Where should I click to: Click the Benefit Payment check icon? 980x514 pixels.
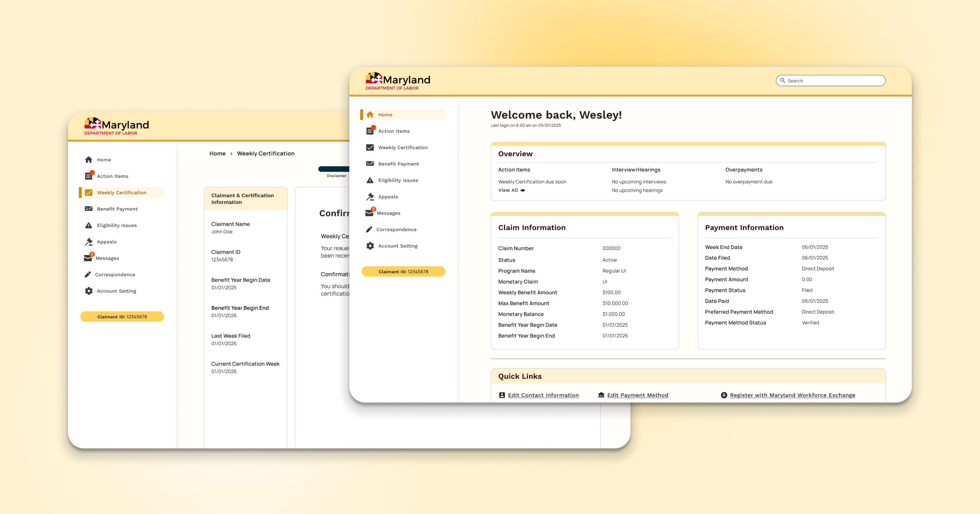pos(370,164)
